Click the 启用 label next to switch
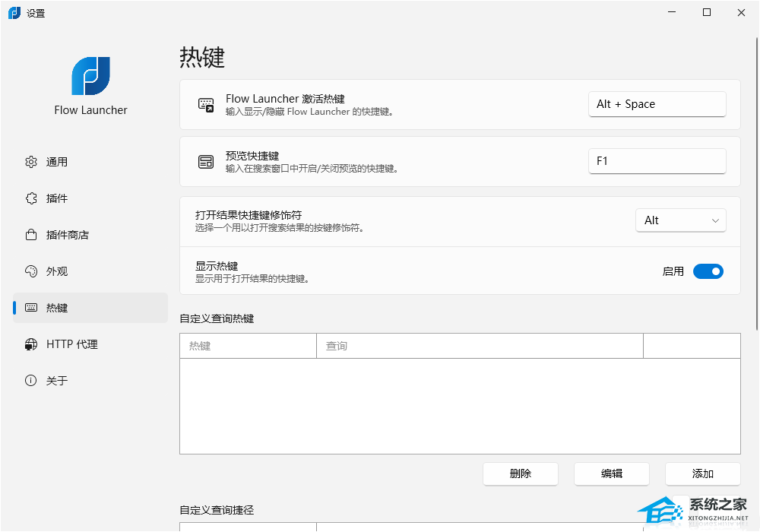 coord(673,271)
